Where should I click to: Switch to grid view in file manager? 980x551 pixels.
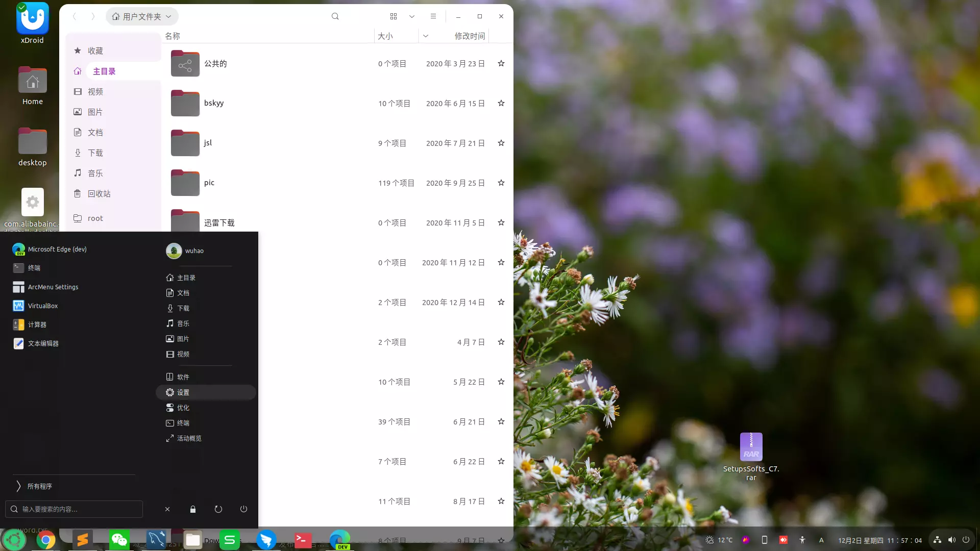coord(394,16)
